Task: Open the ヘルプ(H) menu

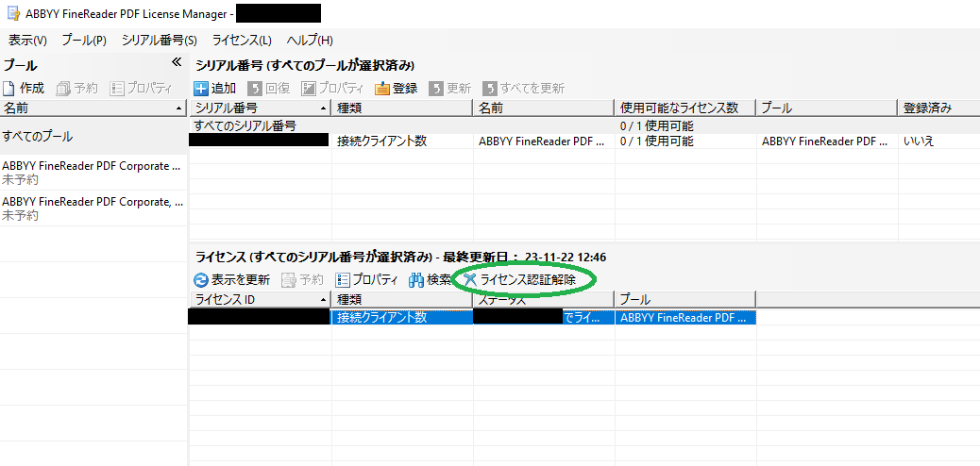Action: [310, 41]
